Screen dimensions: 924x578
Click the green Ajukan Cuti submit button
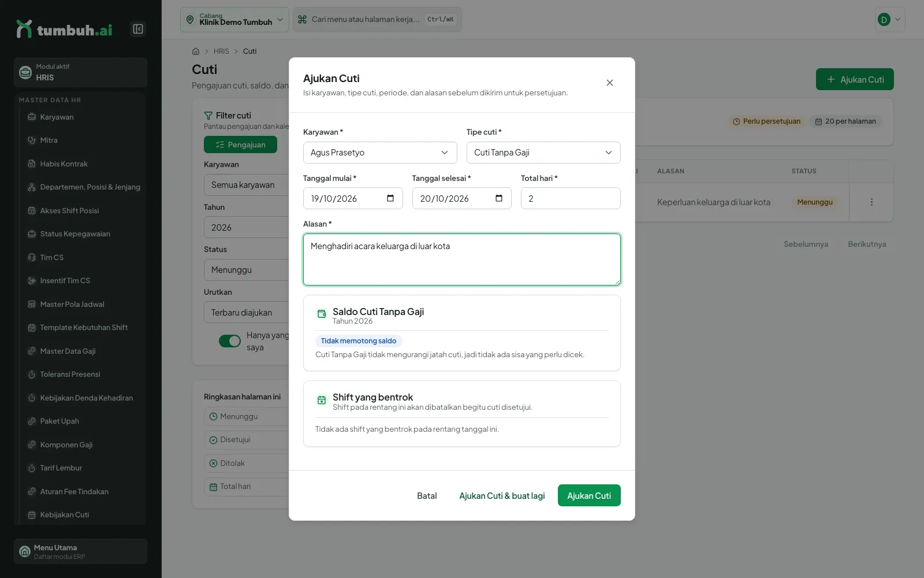[589, 495]
